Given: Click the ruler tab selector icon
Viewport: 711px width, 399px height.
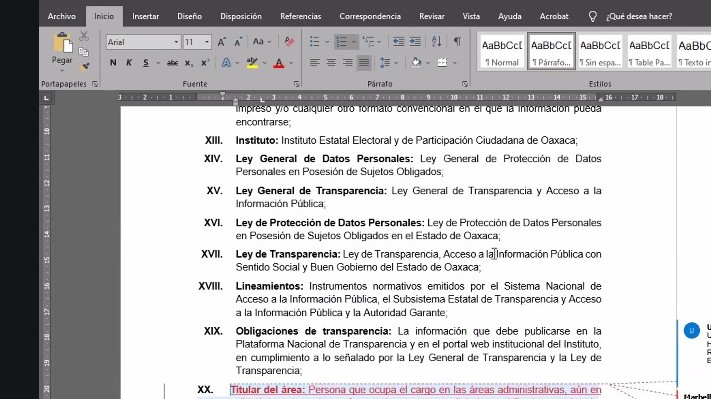Looking at the screenshot, I should coord(46,98).
